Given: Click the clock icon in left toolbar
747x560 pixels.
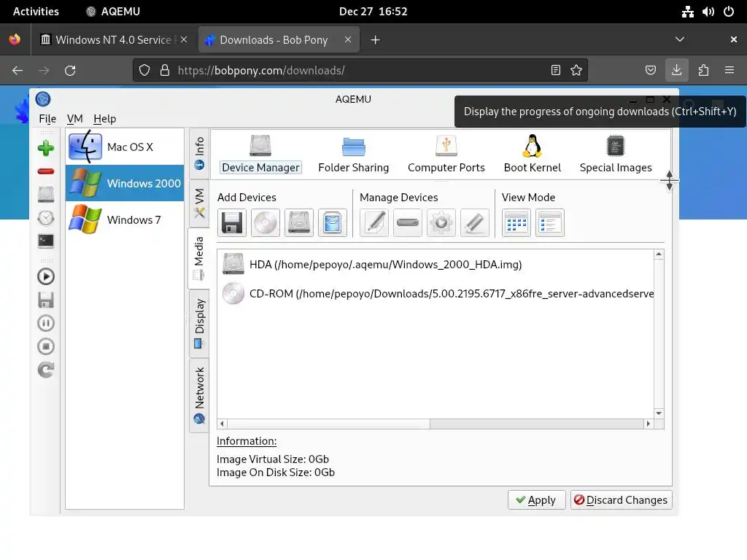Looking at the screenshot, I should point(46,217).
